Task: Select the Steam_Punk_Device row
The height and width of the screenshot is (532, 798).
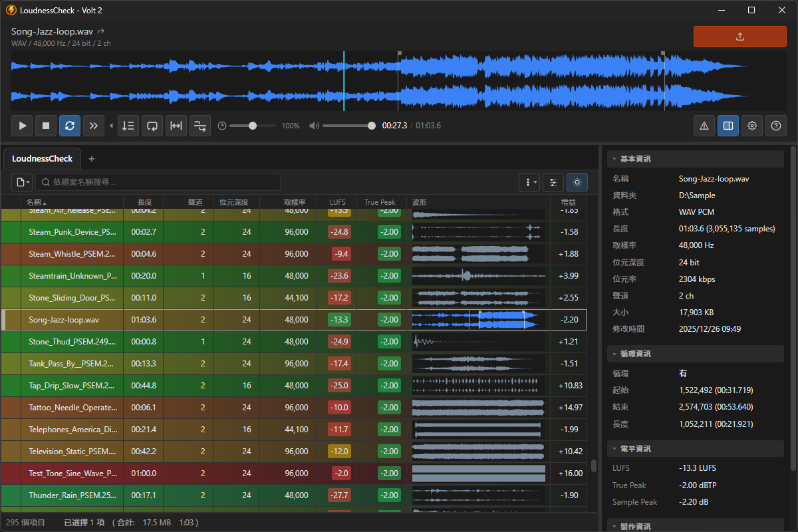Action: pyautogui.click(x=294, y=232)
